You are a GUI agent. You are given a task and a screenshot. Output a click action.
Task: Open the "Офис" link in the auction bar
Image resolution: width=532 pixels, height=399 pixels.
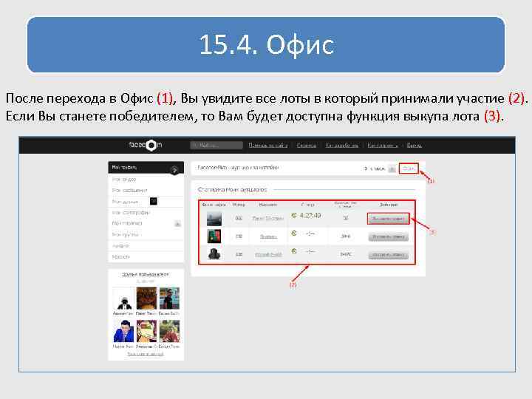coord(409,168)
